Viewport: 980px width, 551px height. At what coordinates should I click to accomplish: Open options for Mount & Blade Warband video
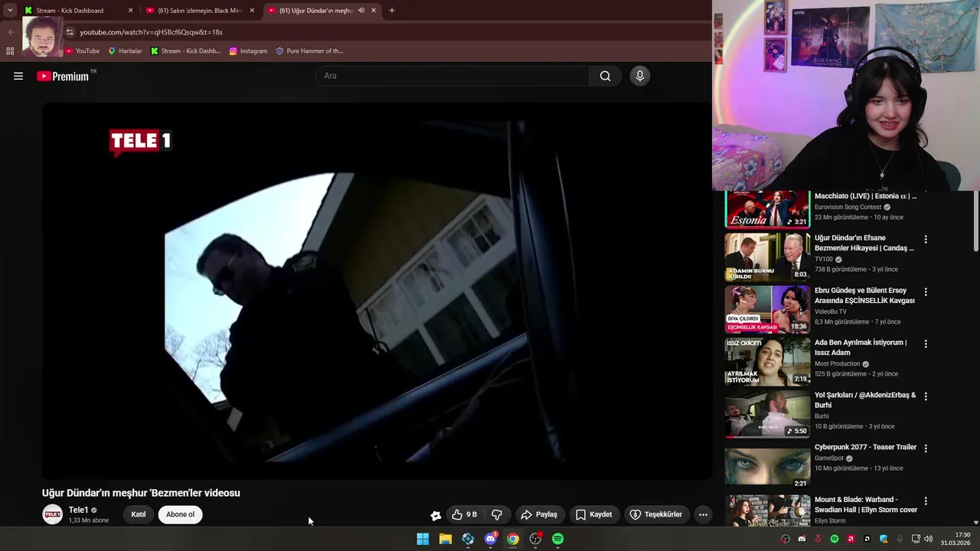(926, 501)
